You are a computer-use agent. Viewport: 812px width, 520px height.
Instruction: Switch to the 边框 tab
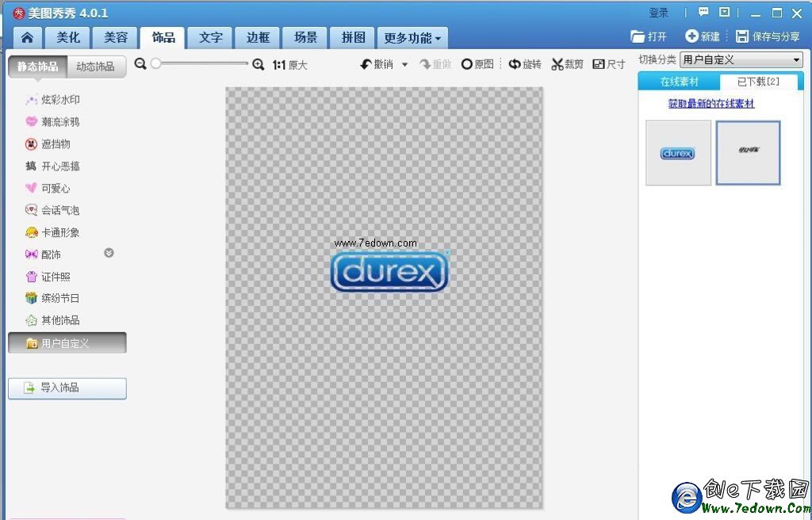tap(258, 38)
